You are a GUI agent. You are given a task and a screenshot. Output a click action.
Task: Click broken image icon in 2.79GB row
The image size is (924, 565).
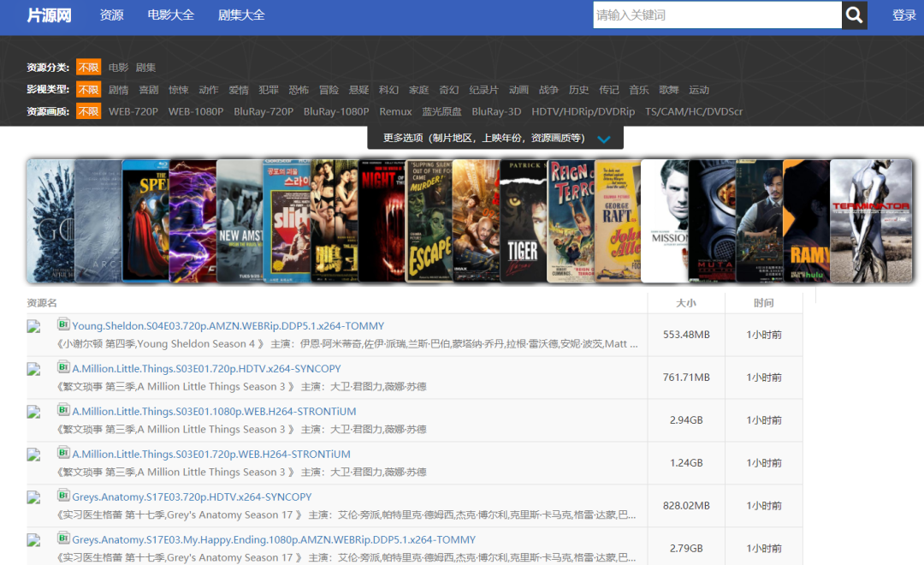pyautogui.click(x=33, y=540)
